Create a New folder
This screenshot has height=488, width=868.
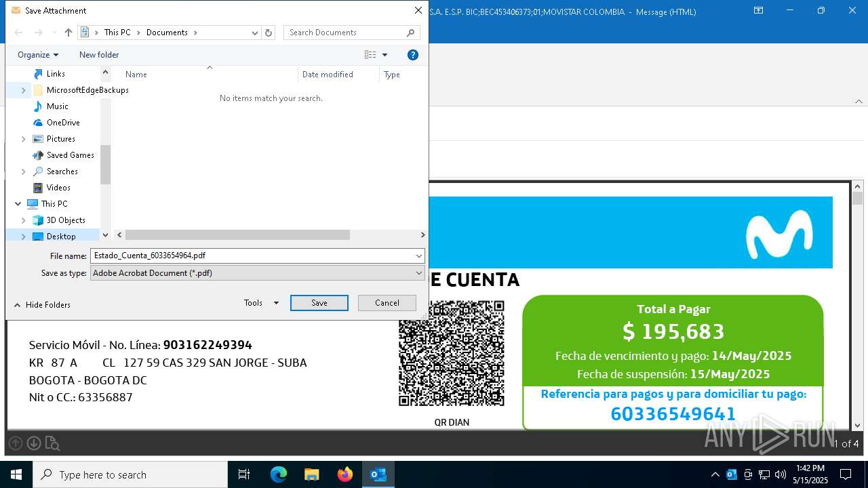tap(99, 55)
